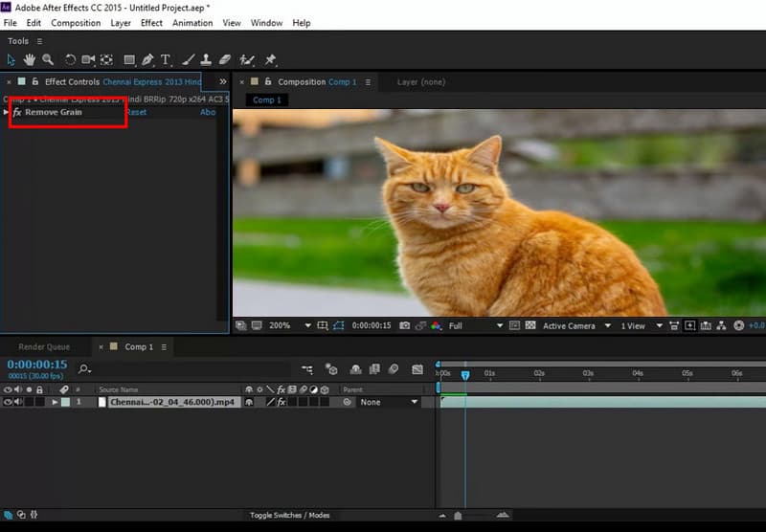Select the Selection arrow tool
This screenshot has width=766, height=532.
(11, 59)
